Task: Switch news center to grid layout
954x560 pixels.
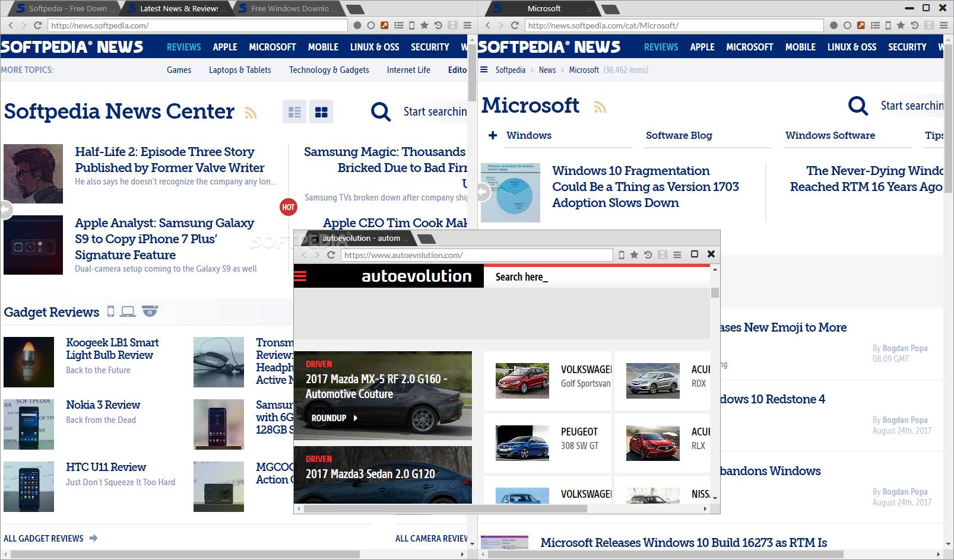Action: coord(321,112)
